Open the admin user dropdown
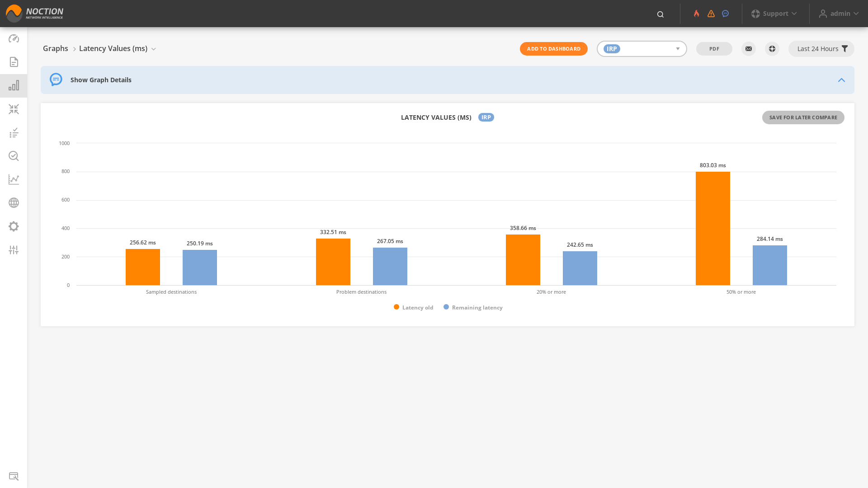The width and height of the screenshot is (868, 488). (x=839, y=14)
